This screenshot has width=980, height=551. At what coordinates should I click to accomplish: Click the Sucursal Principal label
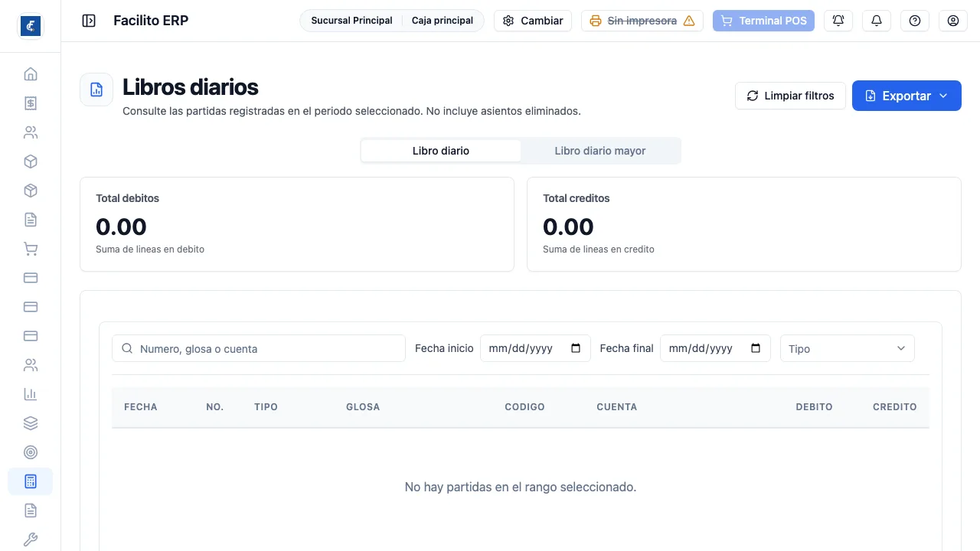click(x=351, y=21)
